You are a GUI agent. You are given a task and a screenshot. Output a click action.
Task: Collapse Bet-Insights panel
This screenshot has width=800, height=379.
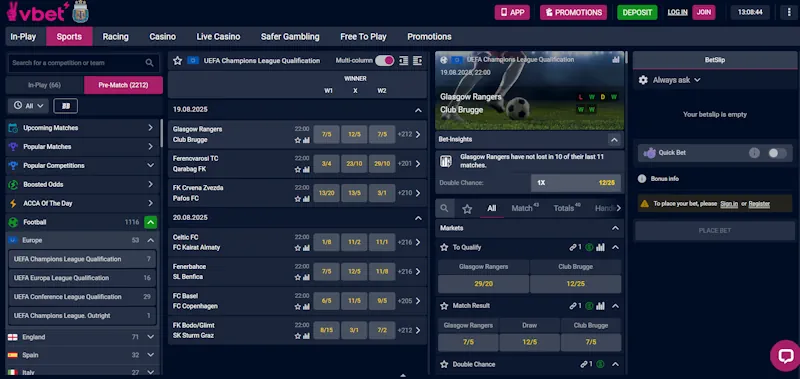point(614,140)
